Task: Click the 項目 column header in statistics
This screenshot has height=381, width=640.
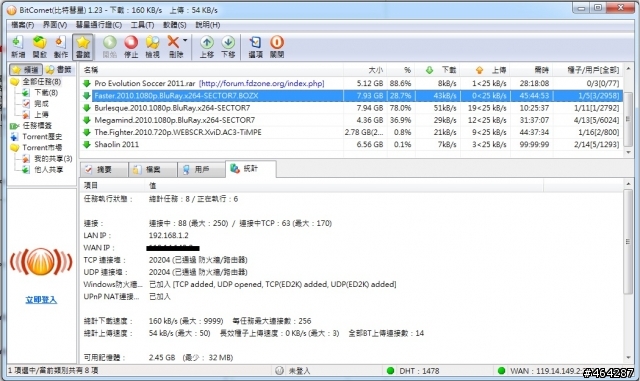Action: click(x=113, y=186)
